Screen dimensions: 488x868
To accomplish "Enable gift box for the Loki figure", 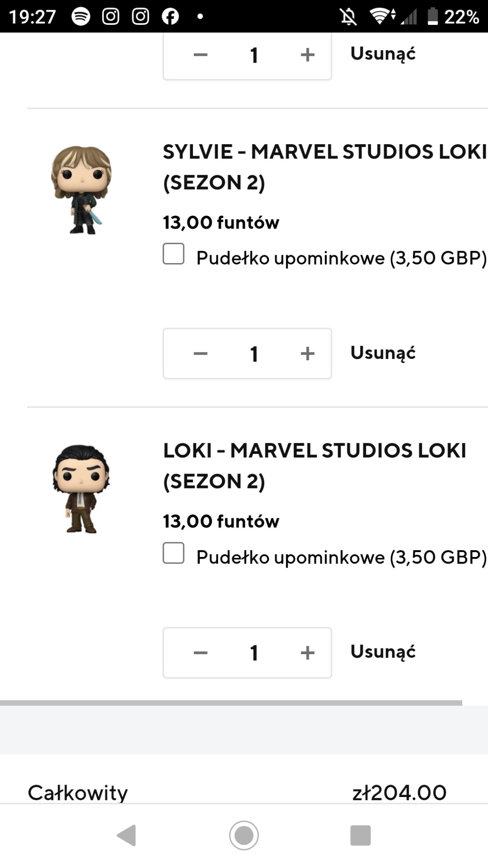I will (174, 553).
